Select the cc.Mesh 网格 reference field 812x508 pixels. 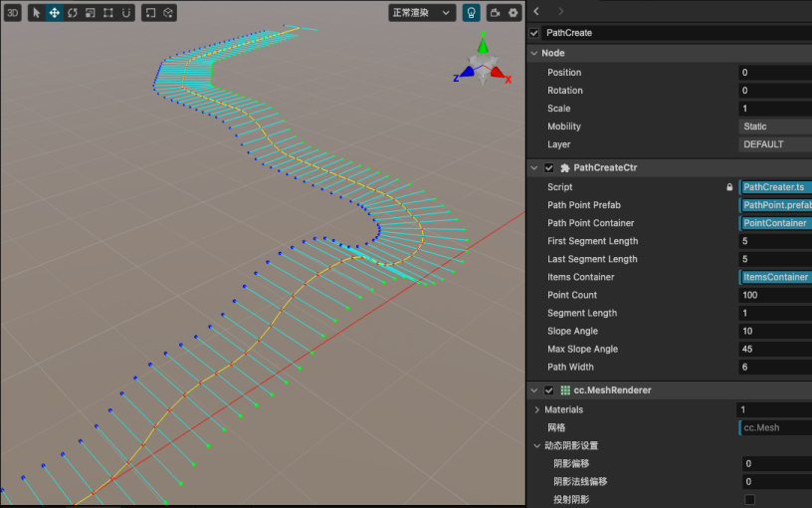(x=775, y=427)
